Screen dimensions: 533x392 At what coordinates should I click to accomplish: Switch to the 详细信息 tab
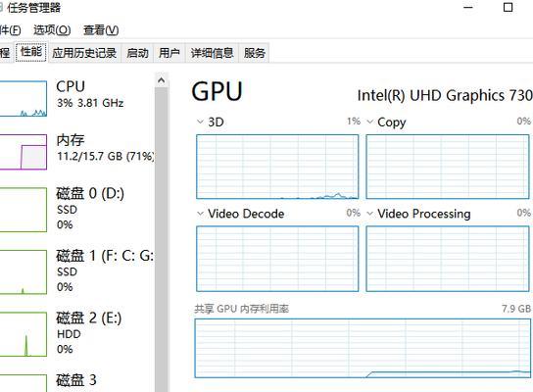pos(212,53)
